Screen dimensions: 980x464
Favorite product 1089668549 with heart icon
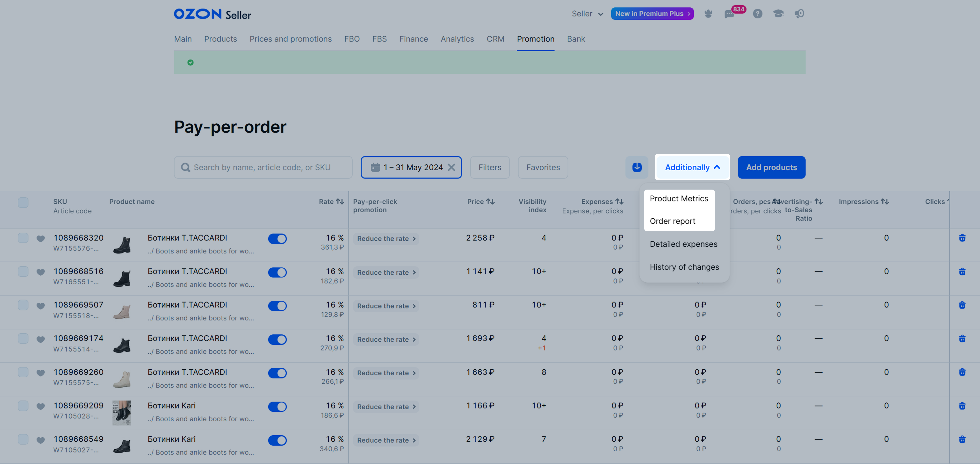[x=40, y=440]
